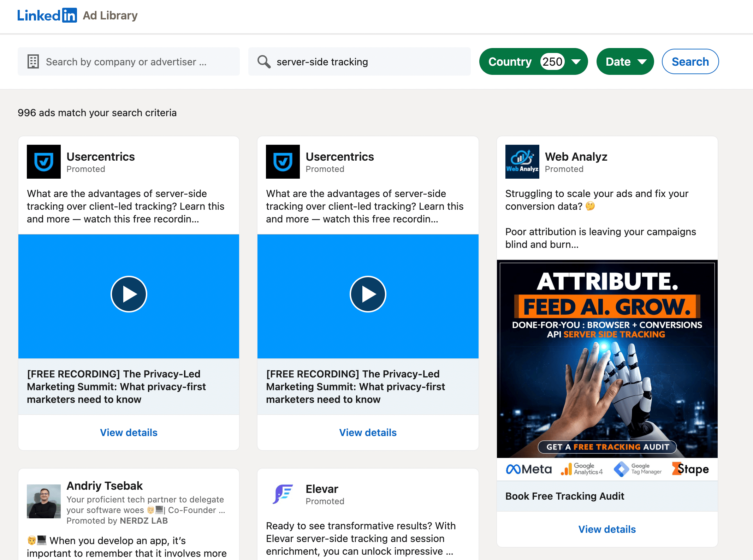The width and height of the screenshot is (753, 560).
Task: Open second ad's Privacy-Led Marketing Summit headline
Action: [x=356, y=387]
